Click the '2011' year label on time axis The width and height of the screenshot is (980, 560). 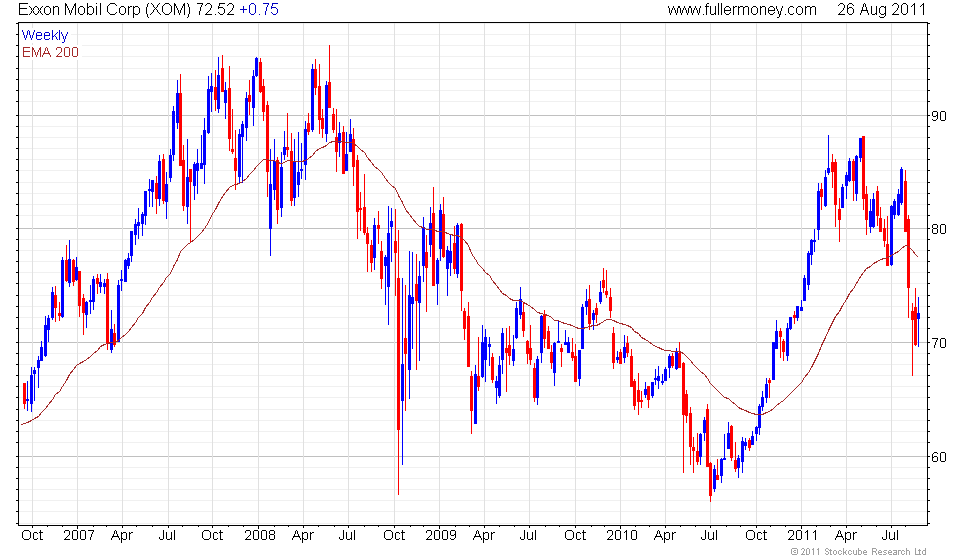pyautogui.click(x=802, y=536)
